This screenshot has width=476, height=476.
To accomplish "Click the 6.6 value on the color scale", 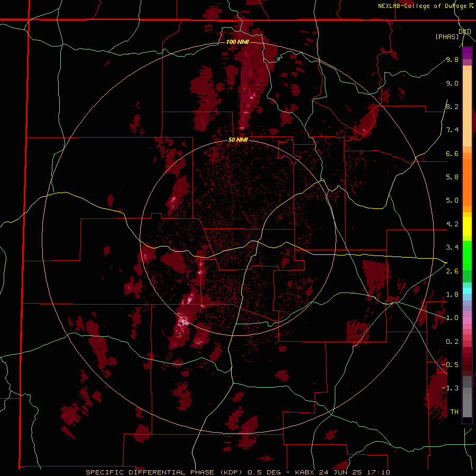I will [452, 153].
